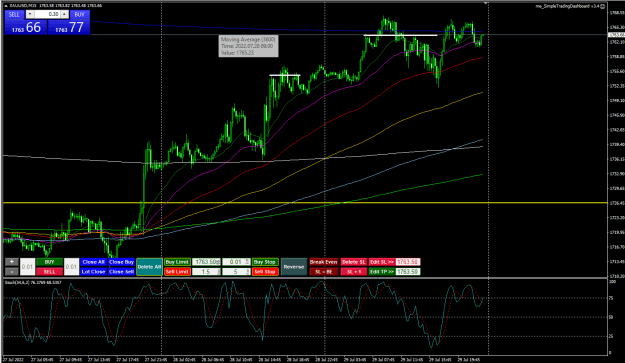The image size is (625, 363).
Task: Click the Delete SL button
Action: (354, 262)
